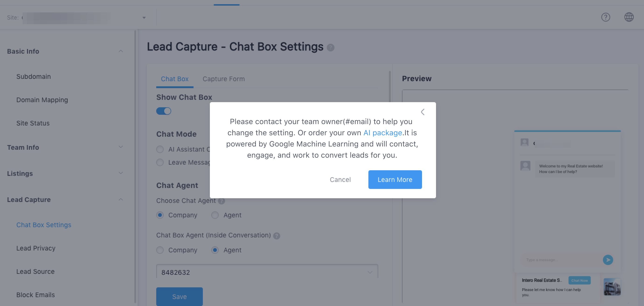
Task: Open Chat Box Settings in sidebar
Action: pyautogui.click(x=44, y=225)
